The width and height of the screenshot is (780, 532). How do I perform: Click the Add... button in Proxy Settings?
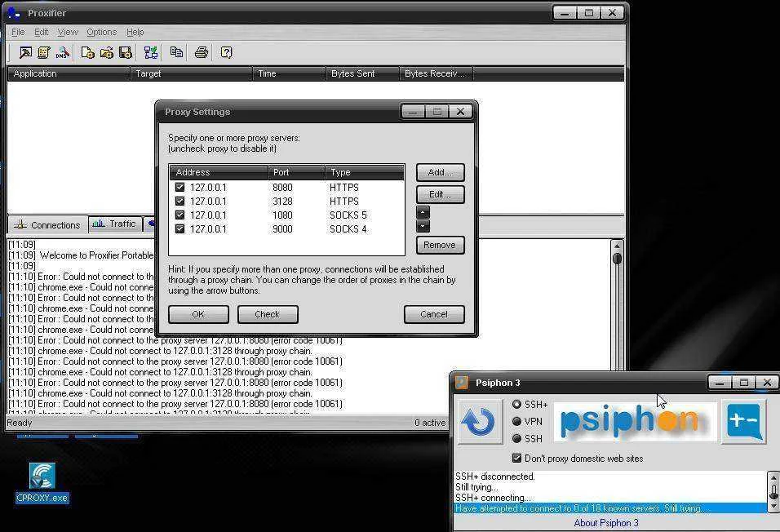[x=441, y=172]
